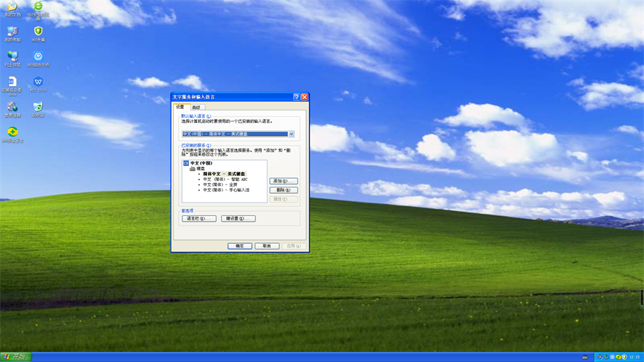
Task: Click the 删除 remove button
Action: pos(283,190)
